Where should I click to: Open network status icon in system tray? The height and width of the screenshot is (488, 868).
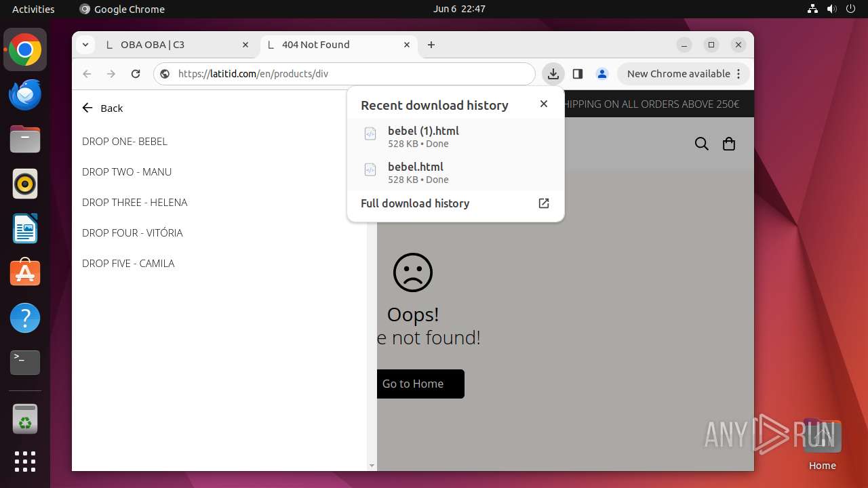[x=812, y=9]
